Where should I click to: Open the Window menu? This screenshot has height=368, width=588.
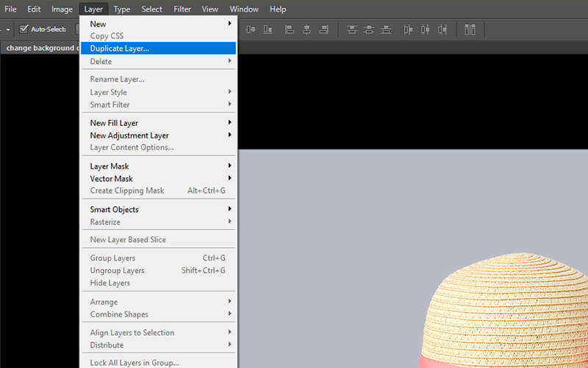244,9
